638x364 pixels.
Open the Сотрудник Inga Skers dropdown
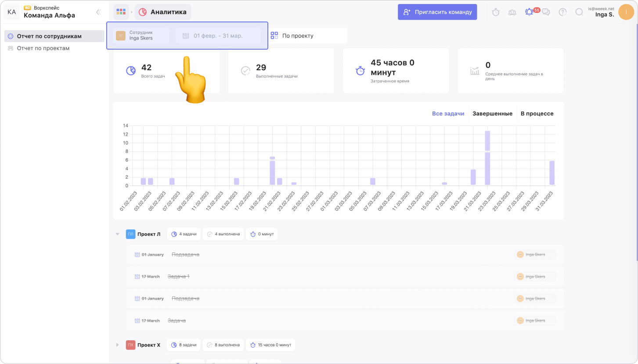(141, 36)
